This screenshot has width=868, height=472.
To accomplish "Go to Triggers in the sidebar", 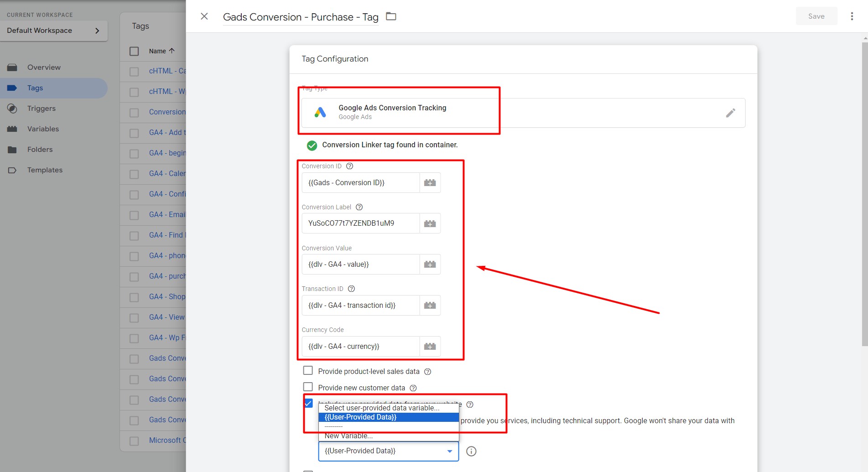I will click(41, 109).
